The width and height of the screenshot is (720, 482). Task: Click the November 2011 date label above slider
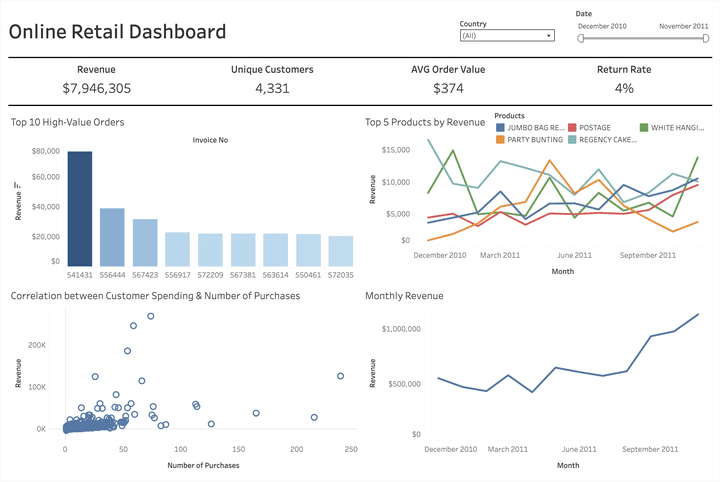(684, 26)
